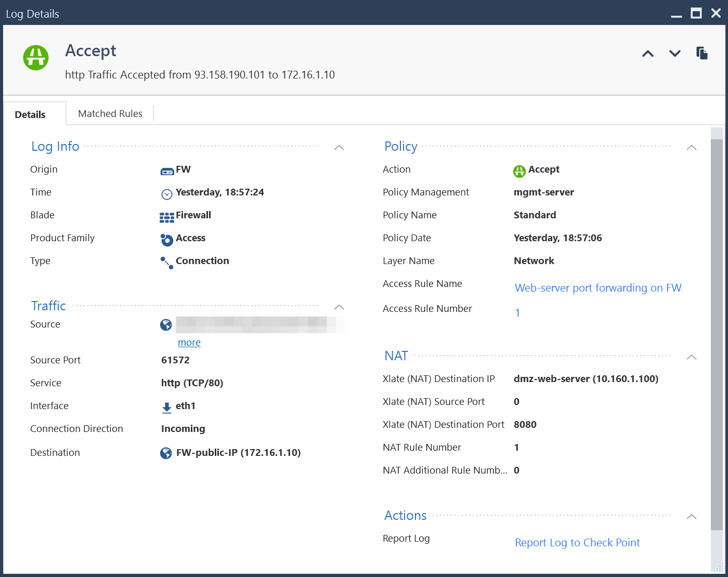Click the 'more' link under Source

[189, 343]
